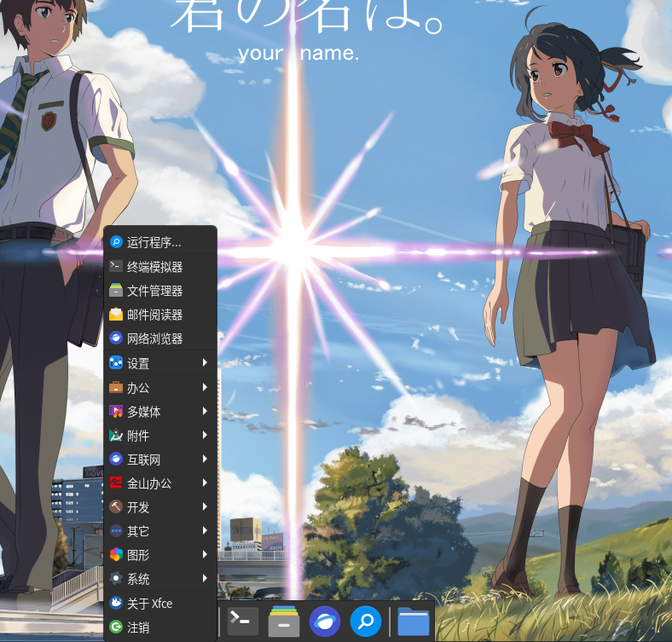
Task: Click the settings icon beside 设置
Action: coord(116,363)
